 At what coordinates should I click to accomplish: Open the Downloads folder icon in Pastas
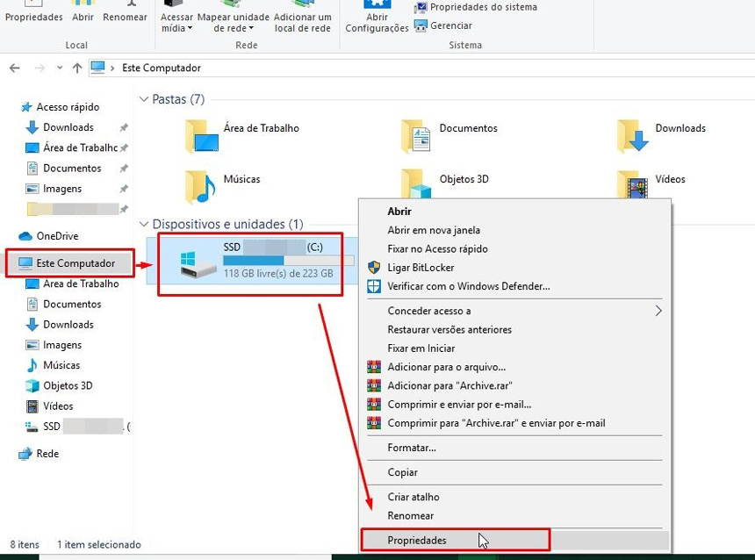[632, 135]
